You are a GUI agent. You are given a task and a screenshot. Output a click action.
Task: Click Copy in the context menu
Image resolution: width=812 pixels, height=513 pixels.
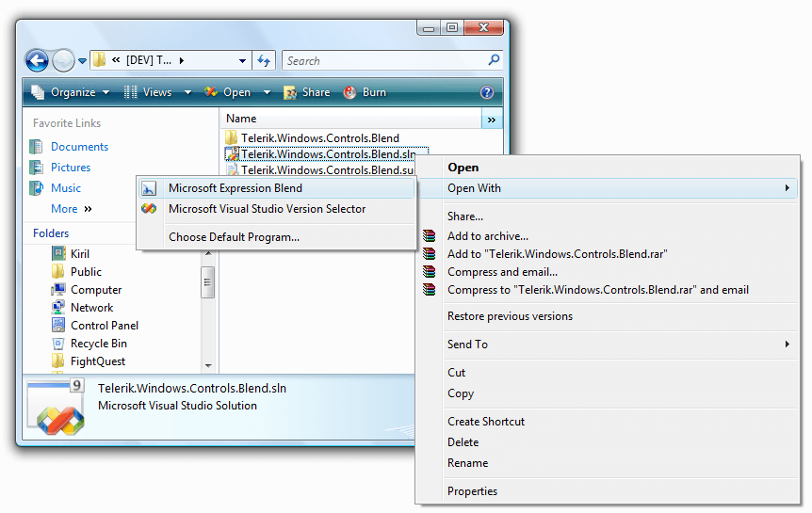[608, 393]
